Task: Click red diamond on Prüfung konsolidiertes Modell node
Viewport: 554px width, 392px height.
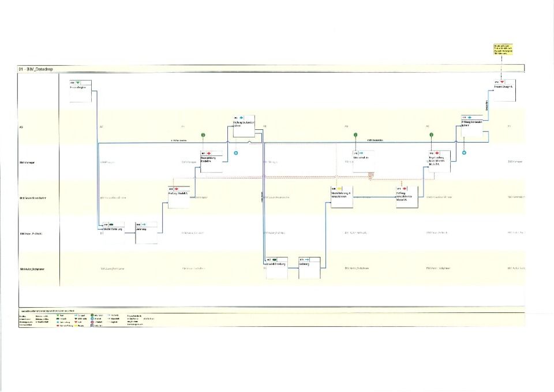Action: 405,189
